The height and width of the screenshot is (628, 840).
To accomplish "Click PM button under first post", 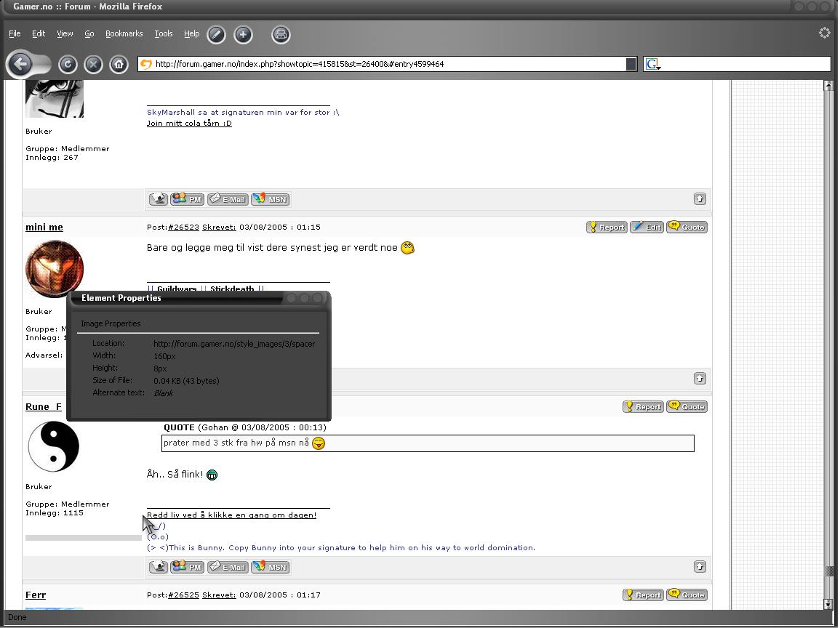I will 188,199.
